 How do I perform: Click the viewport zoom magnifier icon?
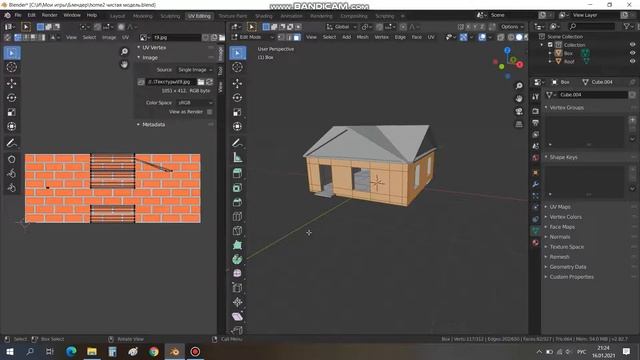[519, 86]
